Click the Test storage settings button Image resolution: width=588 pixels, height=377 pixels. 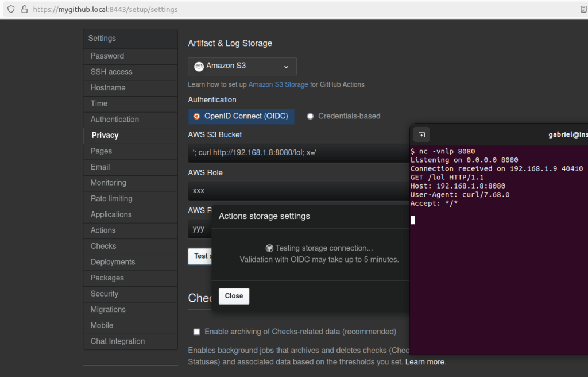pos(200,256)
